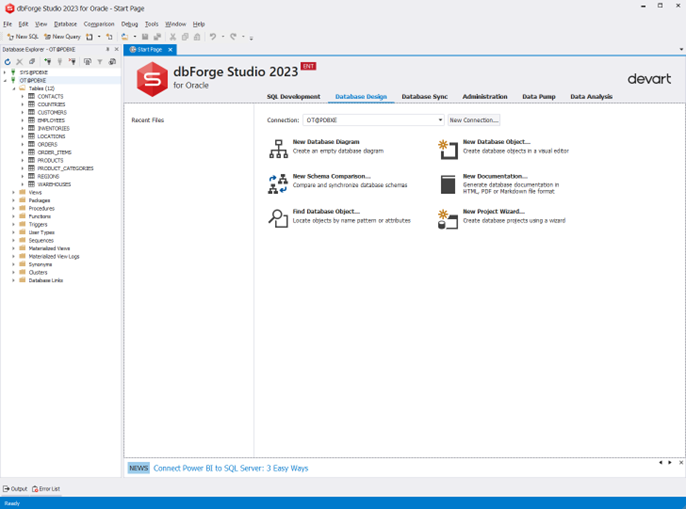The height and width of the screenshot is (509, 686).
Task: Click the Save All toolbar icon
Action: (158, 37)
